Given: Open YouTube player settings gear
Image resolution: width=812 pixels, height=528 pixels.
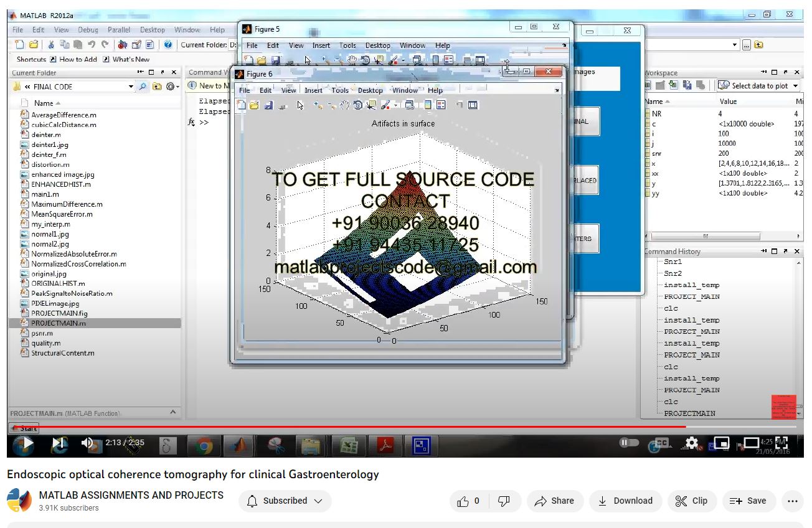Looking at the screenshot, I should (x=691, y=443).
